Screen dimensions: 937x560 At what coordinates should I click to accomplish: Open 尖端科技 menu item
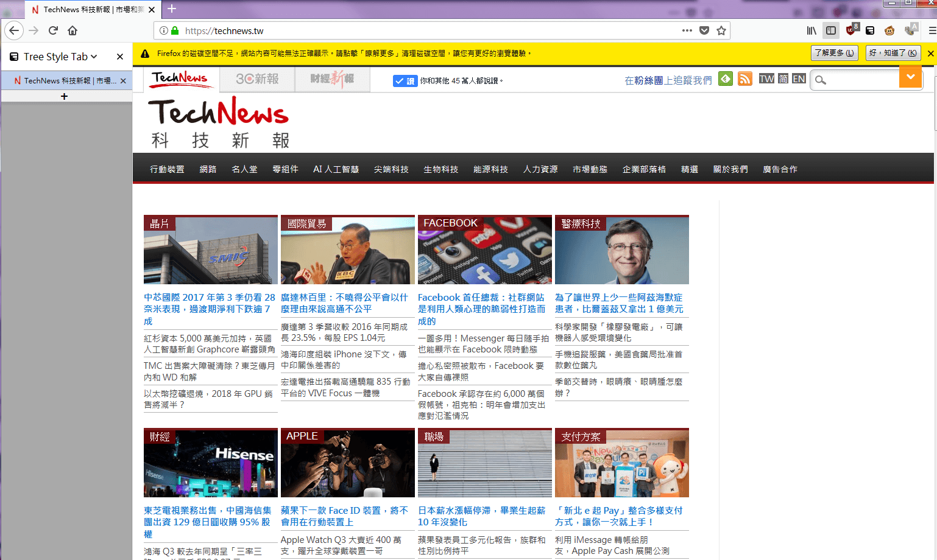(391, 169)
